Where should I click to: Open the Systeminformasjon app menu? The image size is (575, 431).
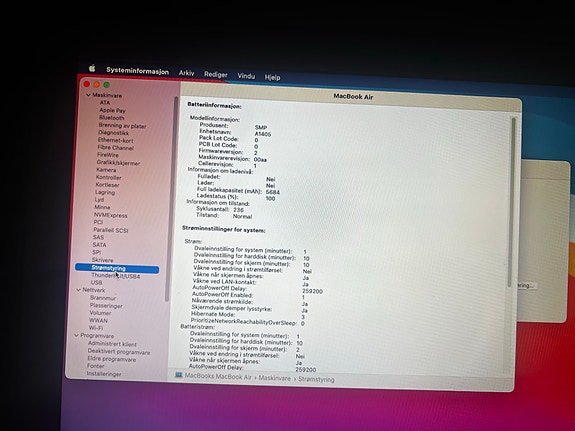(138, 71)
